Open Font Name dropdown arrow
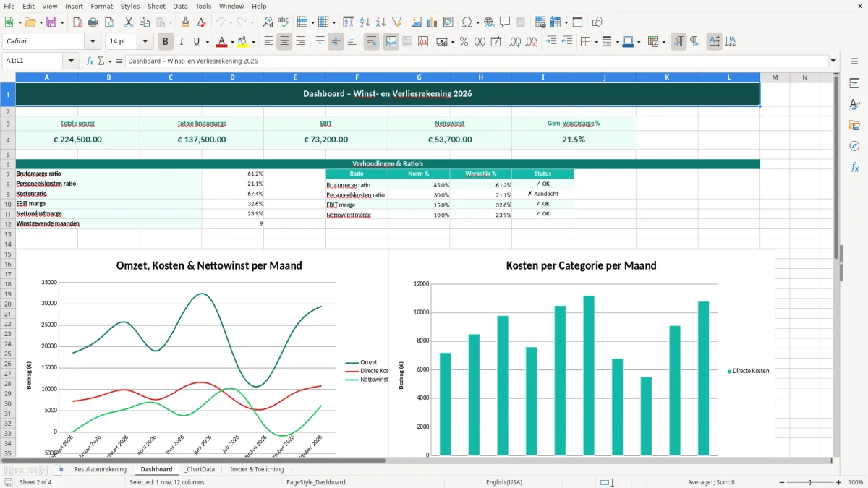This screenshot has width=868, height=488. 92,42
